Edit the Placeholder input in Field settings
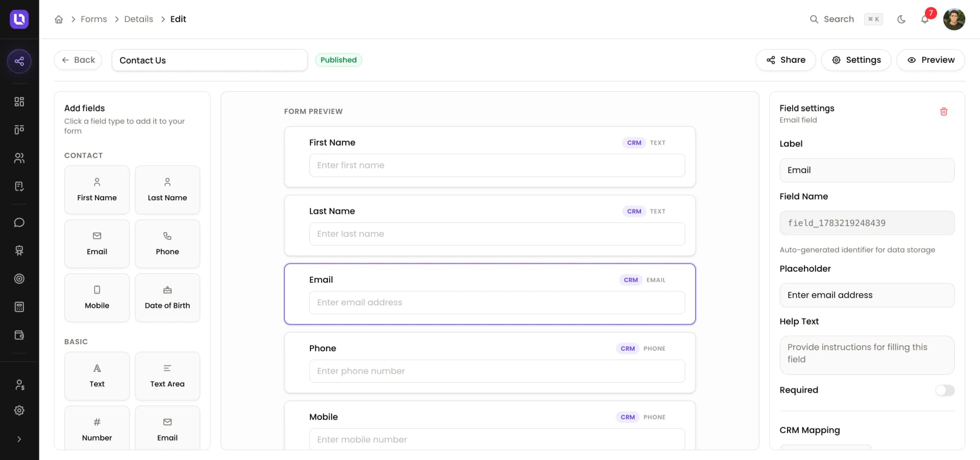The height and width of the screenshot is (460, 980). 867,295
